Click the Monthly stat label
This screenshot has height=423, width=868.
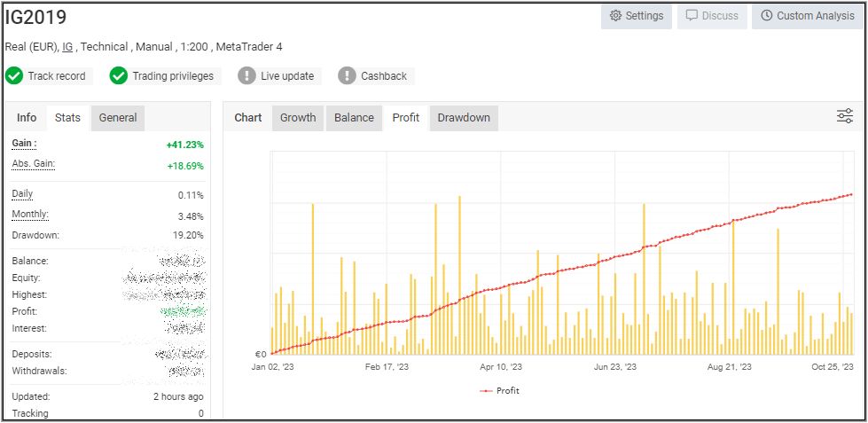tap(29, 215)
